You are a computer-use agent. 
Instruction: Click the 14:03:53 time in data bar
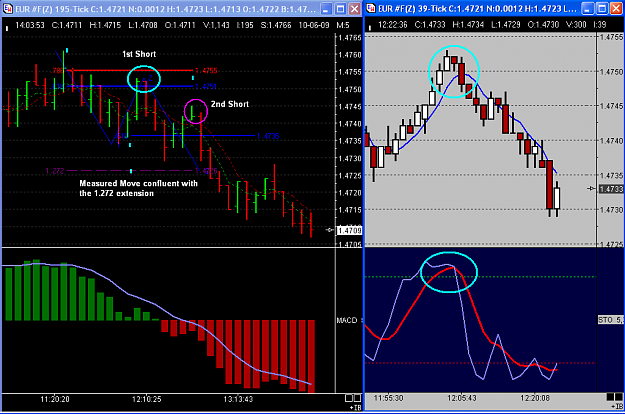pyautogui.click(x=30, y=26)
